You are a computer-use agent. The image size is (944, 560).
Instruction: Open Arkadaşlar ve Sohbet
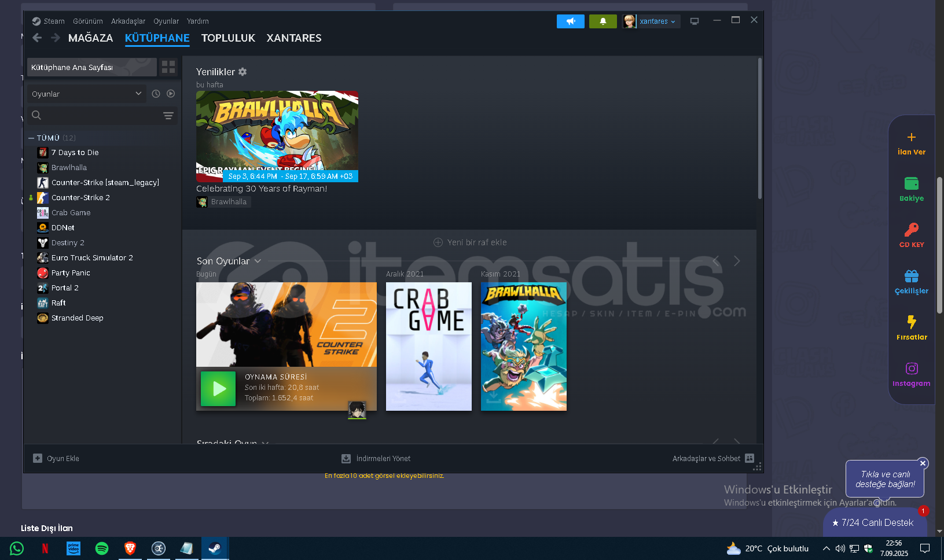tap(713, 458)
